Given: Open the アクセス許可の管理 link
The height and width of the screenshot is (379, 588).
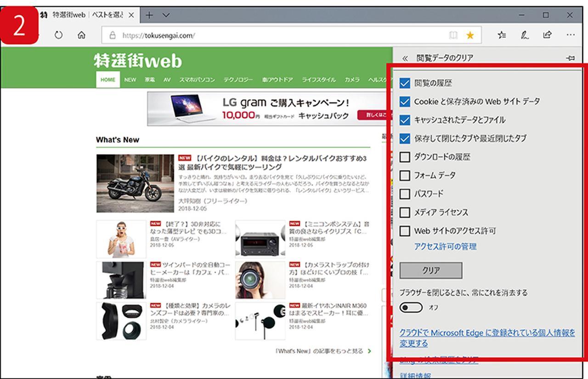Looking at the screenshot, I should (445, 247).
